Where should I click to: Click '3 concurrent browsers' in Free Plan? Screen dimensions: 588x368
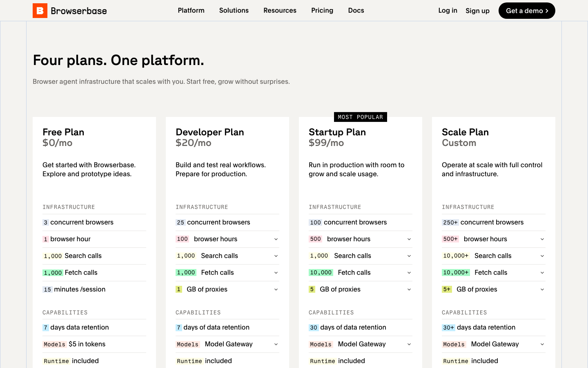[x=78, y=222]
